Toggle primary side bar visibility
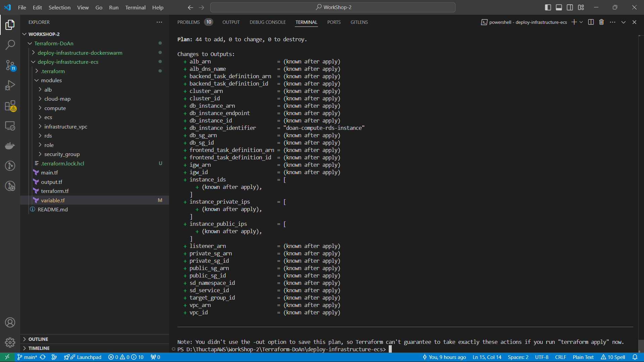The width and height of the screenshot is (644, 362). (548, 7)
